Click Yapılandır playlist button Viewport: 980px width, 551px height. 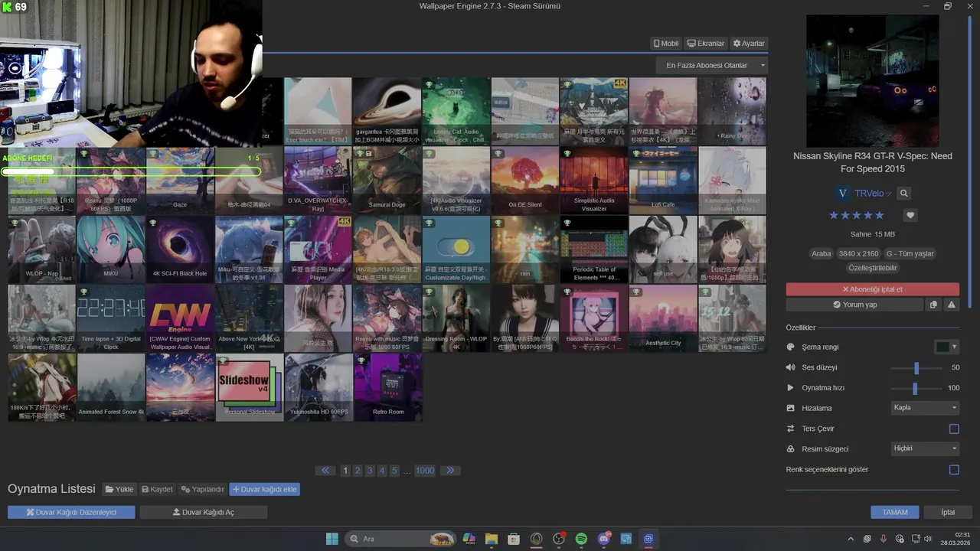click(203, 489)
